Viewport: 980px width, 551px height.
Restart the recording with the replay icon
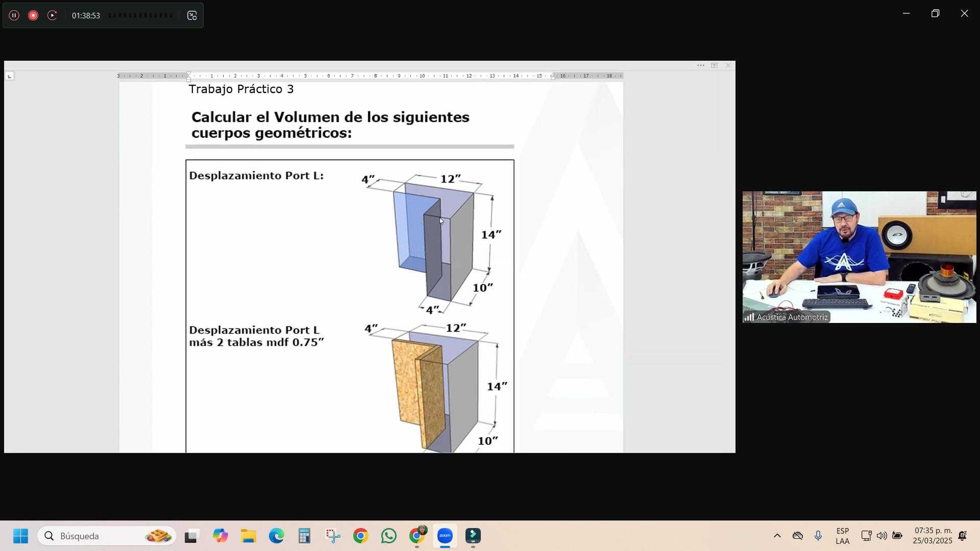(52, 15)
